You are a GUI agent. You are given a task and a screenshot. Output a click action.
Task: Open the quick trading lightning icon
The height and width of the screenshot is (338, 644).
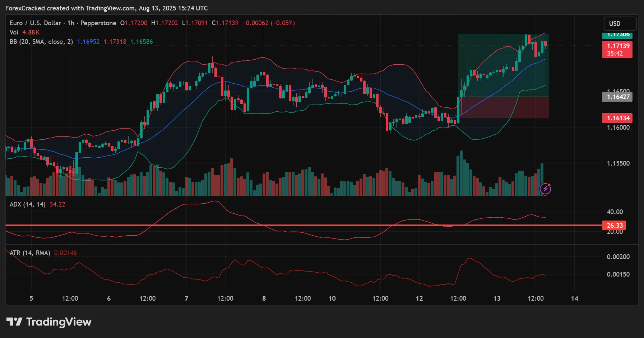click(546, 189)
